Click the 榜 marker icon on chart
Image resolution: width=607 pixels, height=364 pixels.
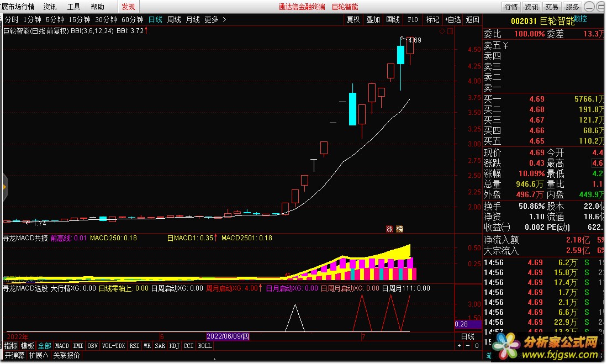(399, 229)
